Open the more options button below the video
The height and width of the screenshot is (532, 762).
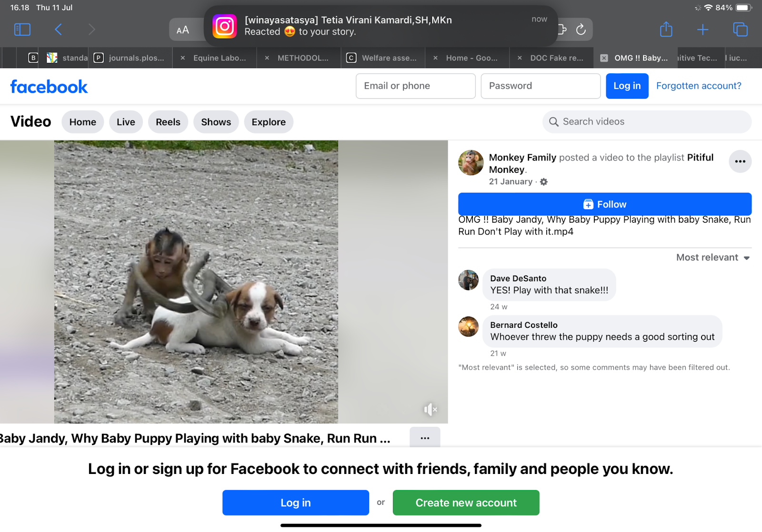pyautogui.click(x=425, y=438)
